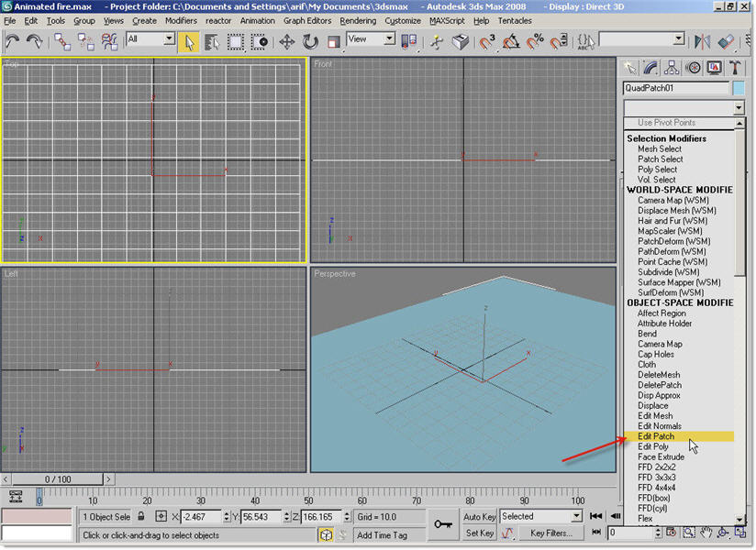Open the Rendering menu

click(358, 20)
